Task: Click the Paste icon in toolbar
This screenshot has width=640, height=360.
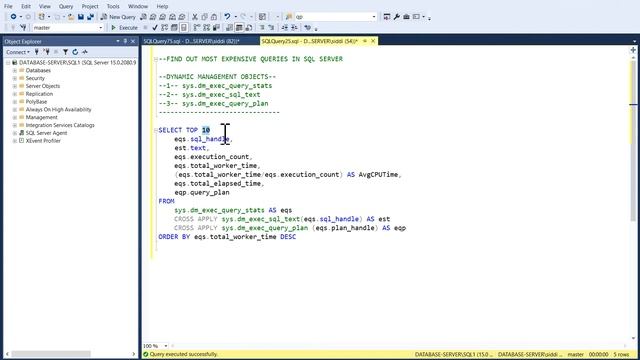Action: click(214, 17)
